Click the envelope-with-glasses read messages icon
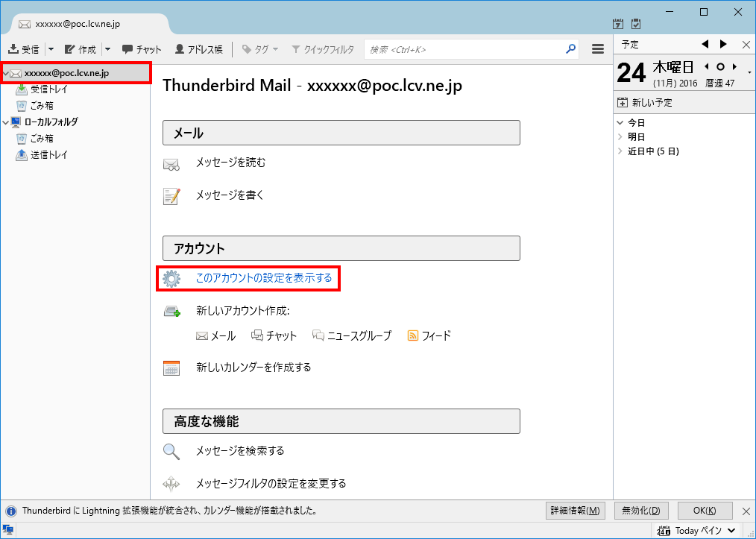Image resolution: width=756 pixels, height=539 pixels. 171,165
